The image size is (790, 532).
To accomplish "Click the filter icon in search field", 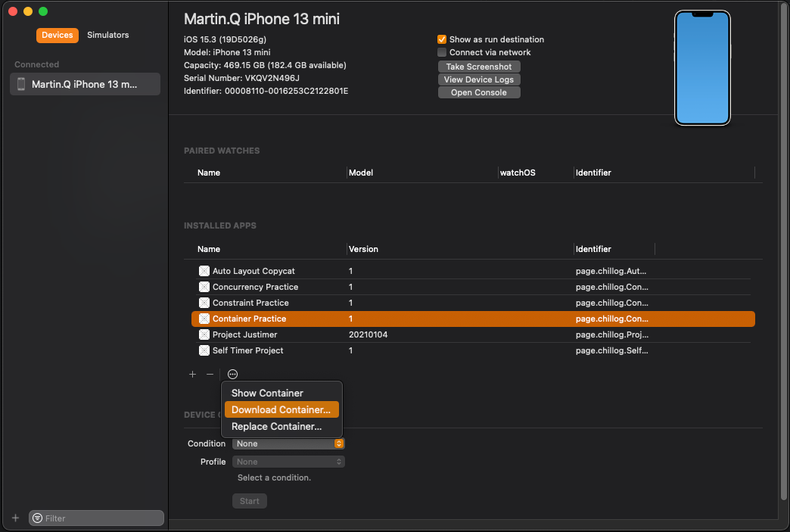I will [37, 518].
